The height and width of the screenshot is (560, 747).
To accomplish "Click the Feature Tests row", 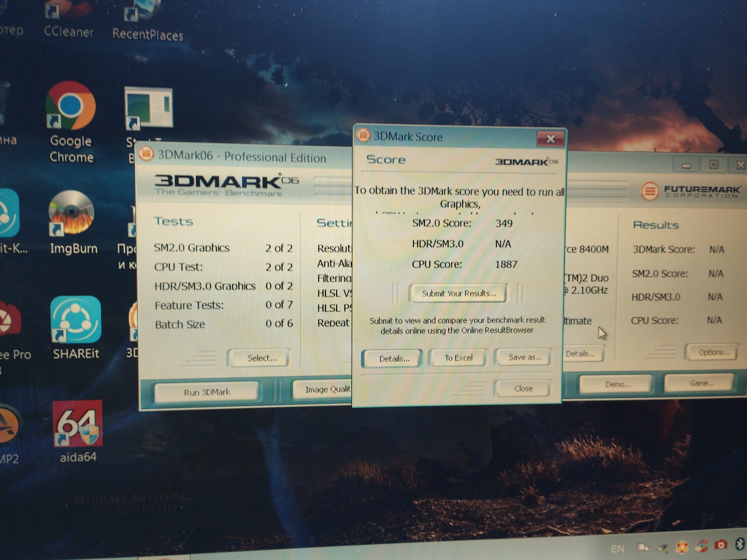I will [x=223, y=305].
